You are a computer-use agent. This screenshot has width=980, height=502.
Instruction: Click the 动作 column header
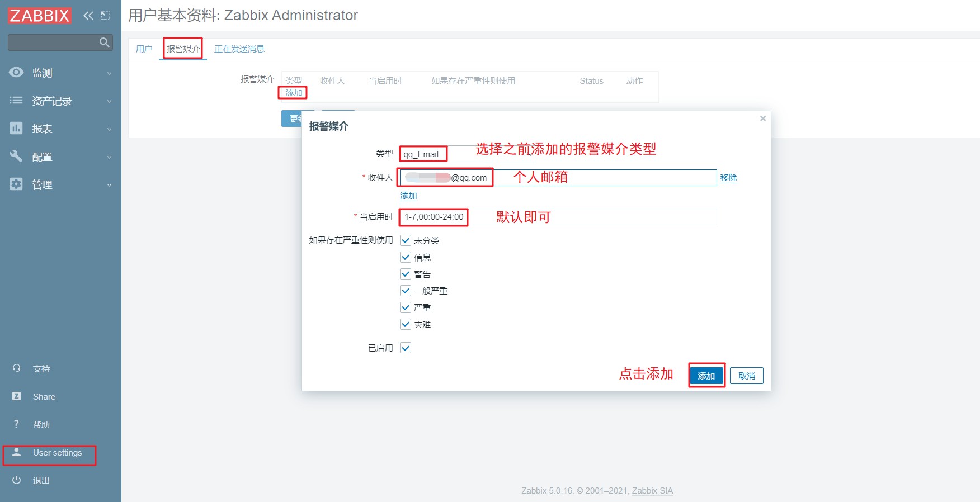[634, 81]
